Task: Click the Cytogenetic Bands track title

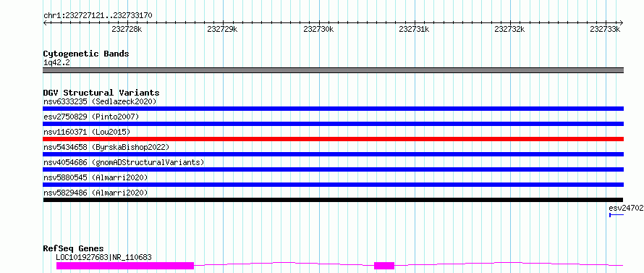Action: tap(86, 54)
